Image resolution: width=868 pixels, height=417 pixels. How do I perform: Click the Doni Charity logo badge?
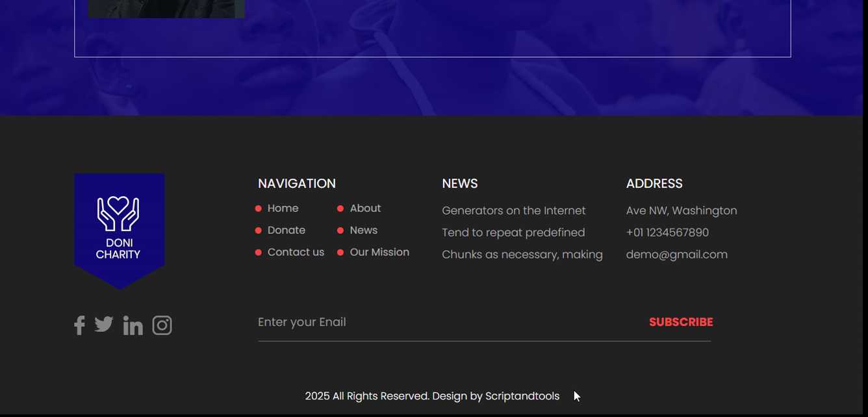click(x=120, y=231)
